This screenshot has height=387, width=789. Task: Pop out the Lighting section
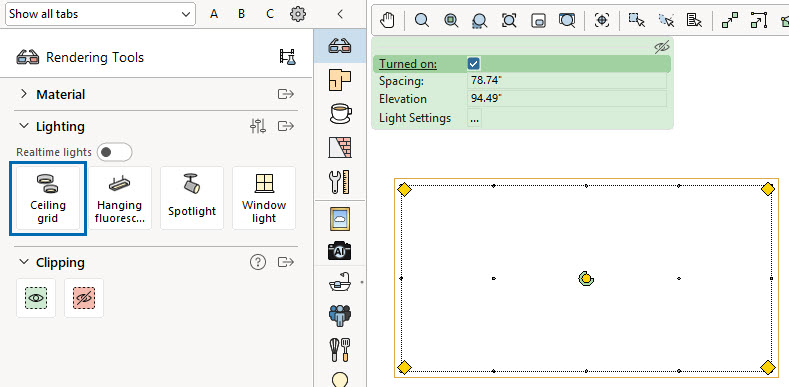[286, 126]
